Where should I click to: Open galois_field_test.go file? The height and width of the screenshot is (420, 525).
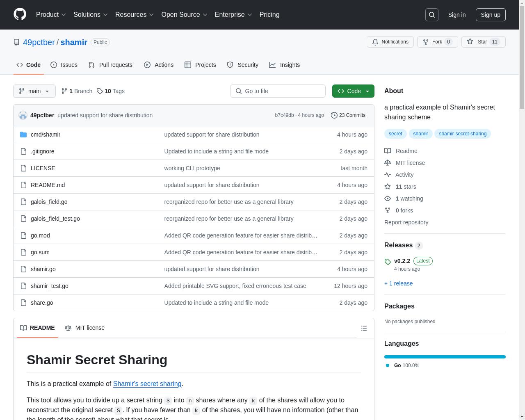point(55,219)
